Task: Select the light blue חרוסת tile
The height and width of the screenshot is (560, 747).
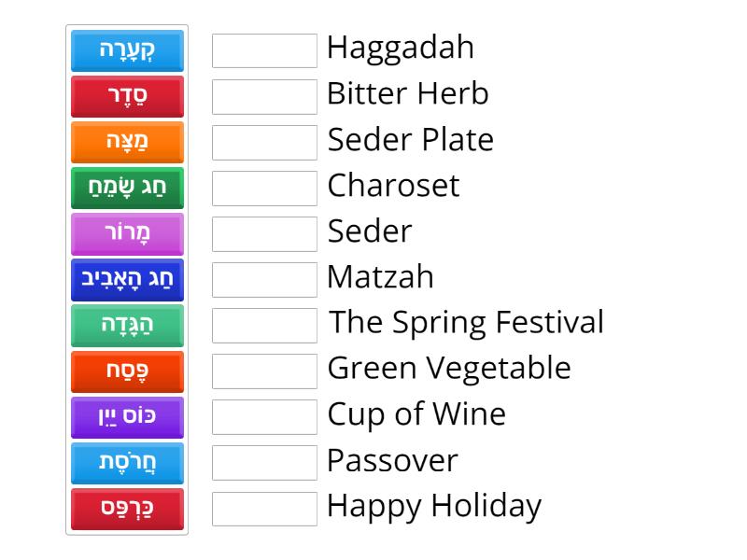Action: pyautogui.click(x=127, y=463)
